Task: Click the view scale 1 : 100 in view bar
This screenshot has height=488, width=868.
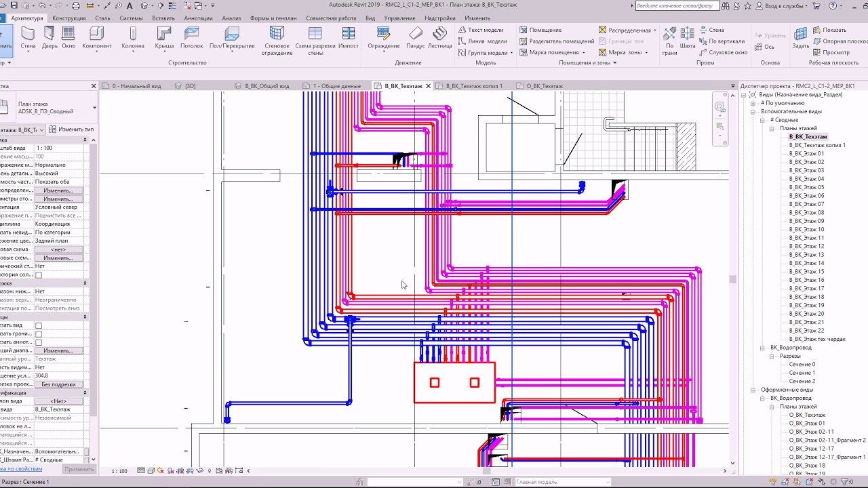Action: tap(119, 471)
